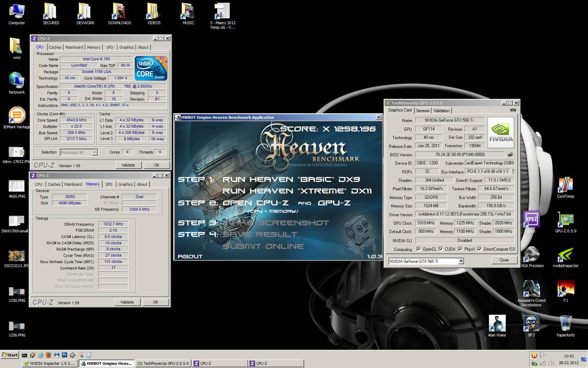The height and width of the screenshot is (368, 588).
Task: Click Validate in the bottom CPU-Z window
Action: (x=127, y=302)
